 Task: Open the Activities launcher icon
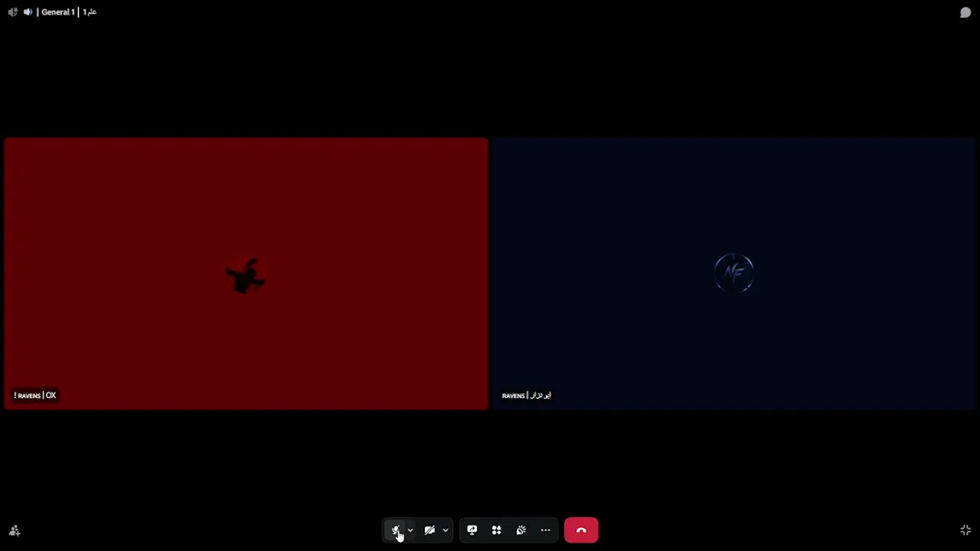[496, 530]
